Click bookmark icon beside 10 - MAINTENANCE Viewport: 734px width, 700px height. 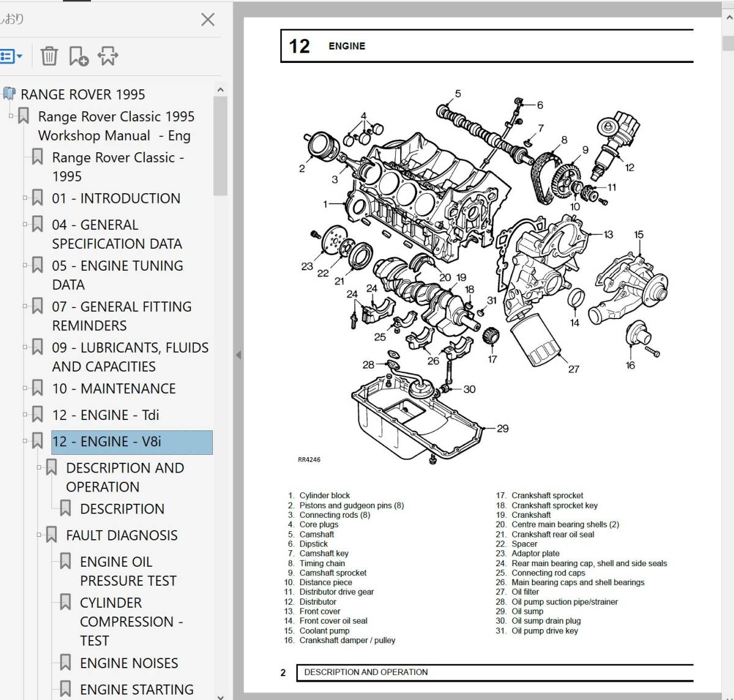[x=37, y=388]
